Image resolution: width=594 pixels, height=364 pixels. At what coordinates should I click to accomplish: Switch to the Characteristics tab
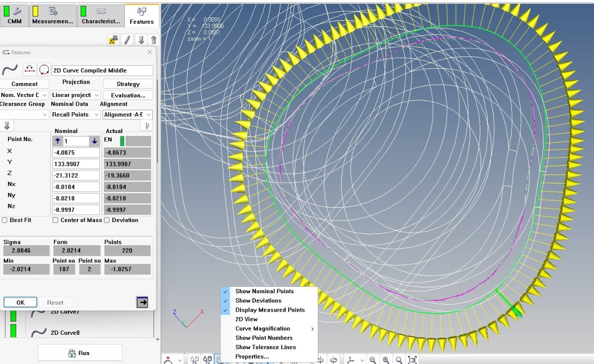tap(100, 16)
